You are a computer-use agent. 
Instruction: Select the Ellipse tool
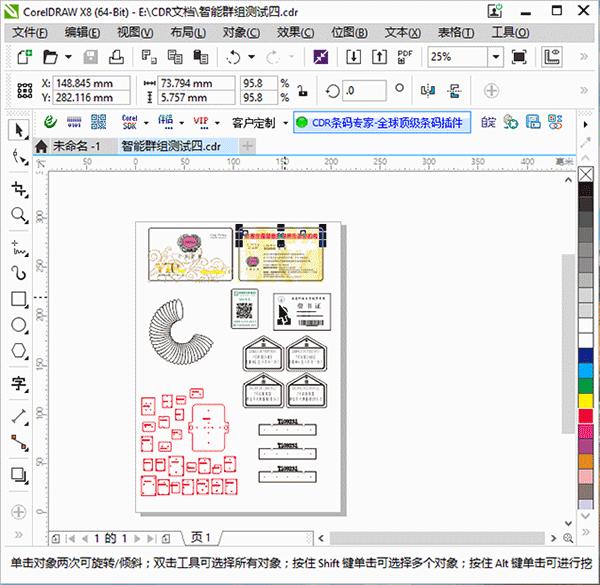18,325
